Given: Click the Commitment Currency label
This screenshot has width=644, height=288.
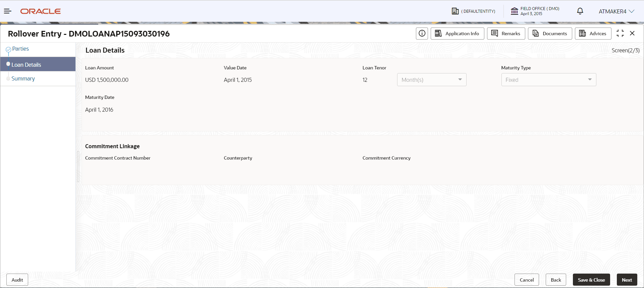Looking at the screenshot, I should click(x=386, y=158).
